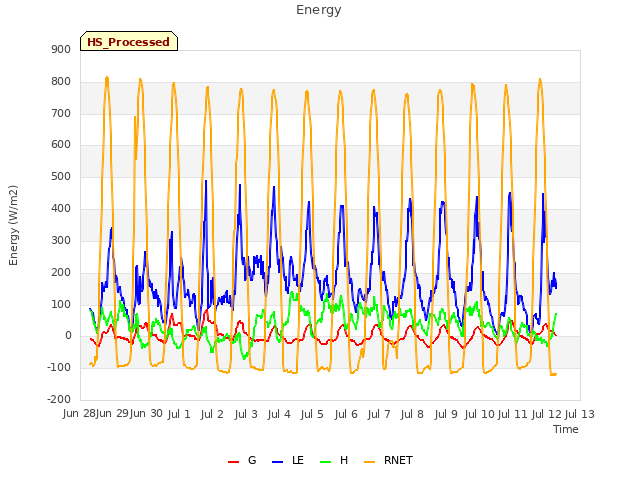Click the 700 y-axis tick label

click(61, 113)
